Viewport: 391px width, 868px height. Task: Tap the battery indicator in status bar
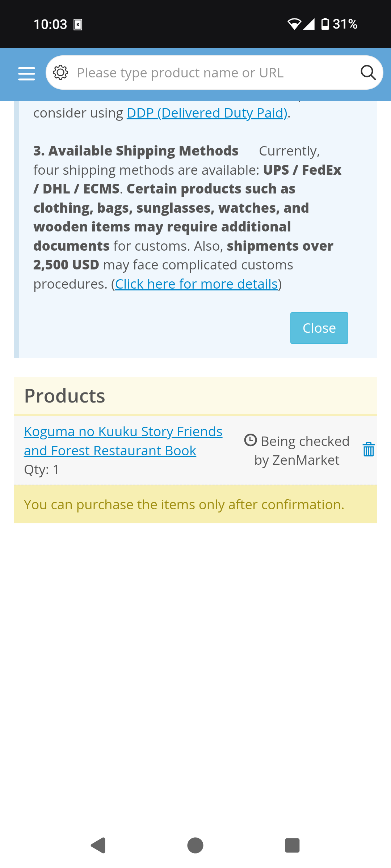tap(325, 24)
